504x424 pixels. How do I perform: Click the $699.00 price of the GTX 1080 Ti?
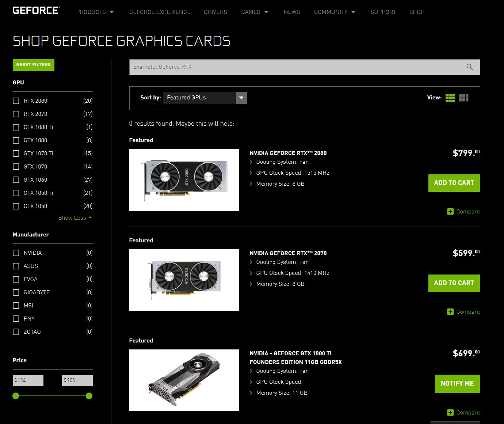[x=466, y=353]
